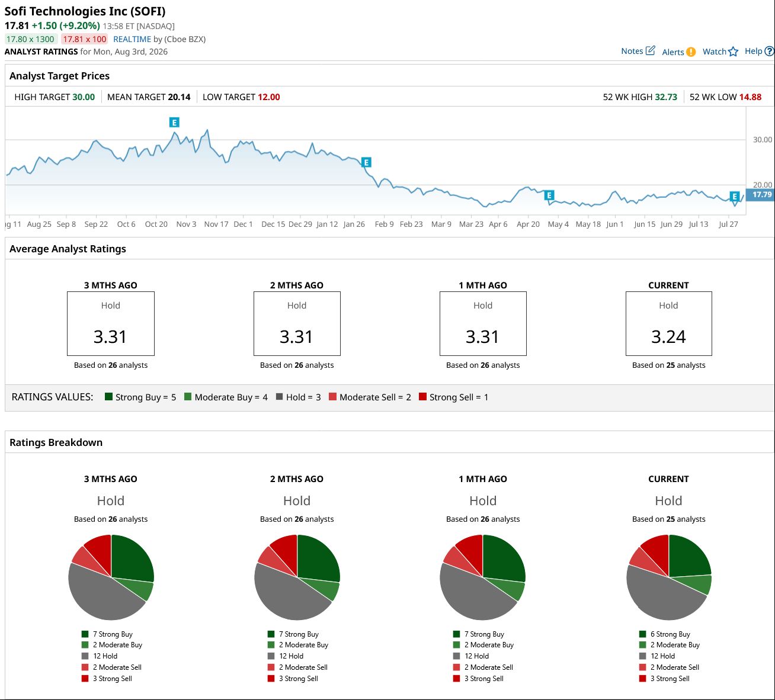Click the 3.24 rating box under CURRENT
This screenshot has height=700, width=775.
(x=669, y=323)
